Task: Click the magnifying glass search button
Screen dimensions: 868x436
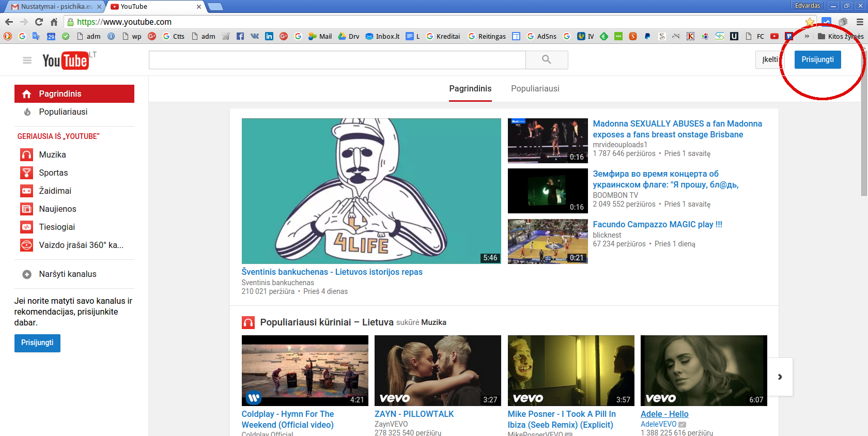Action: pyautogui.click(x=547, y=60)
